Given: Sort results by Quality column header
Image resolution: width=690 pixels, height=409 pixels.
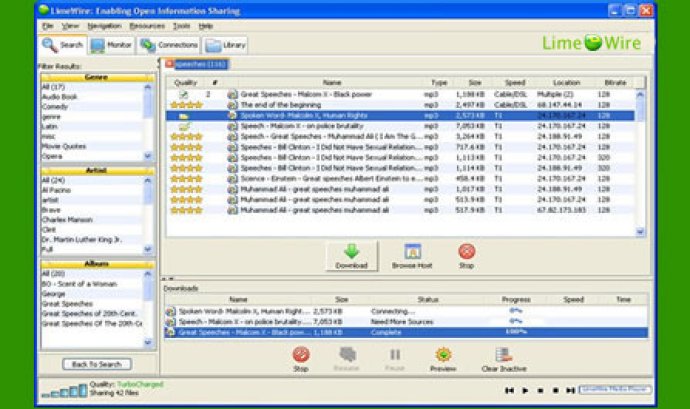Looking at the screenshot, I should (x=185, y=82).
